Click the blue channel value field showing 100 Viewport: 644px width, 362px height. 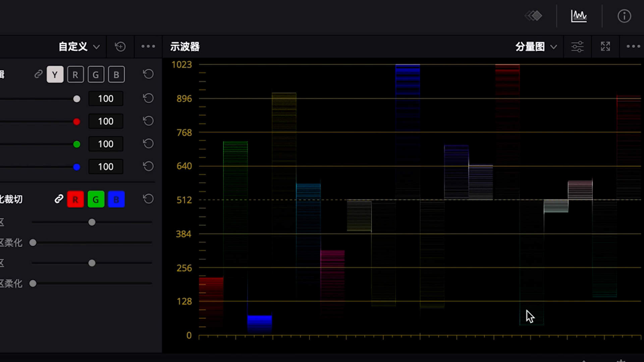click(106, 167)
